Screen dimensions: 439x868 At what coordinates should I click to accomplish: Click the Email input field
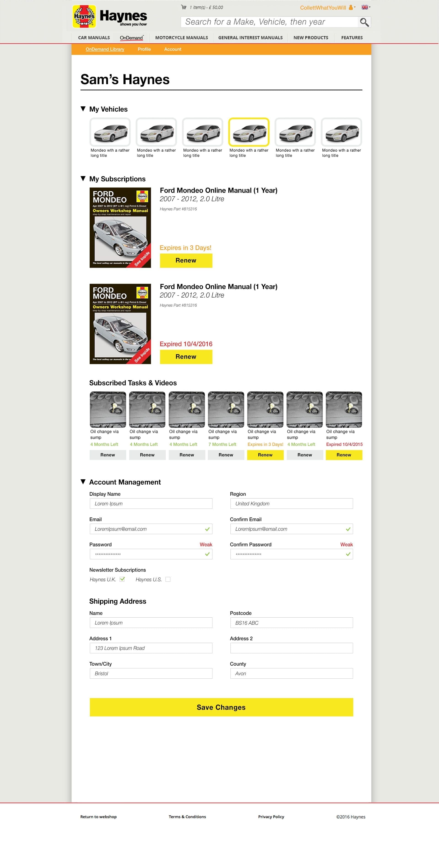[151, 529]
